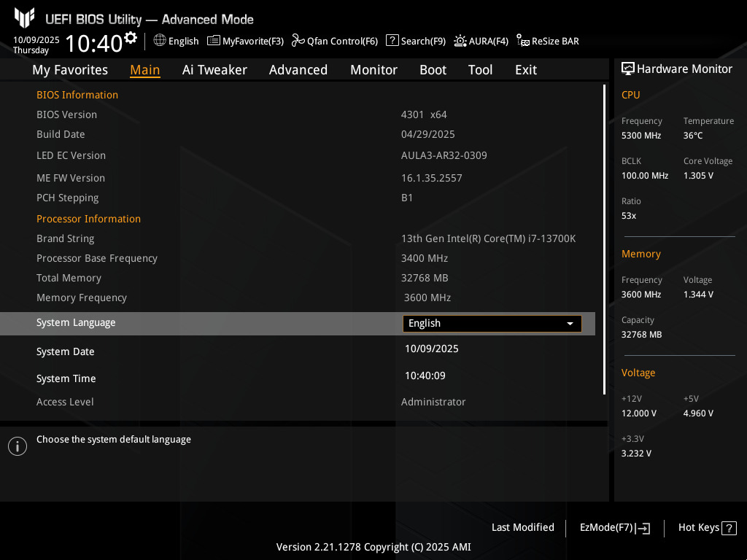Click Build Date value 04/29/2025

pyautogui.click(x=427, y=135)
